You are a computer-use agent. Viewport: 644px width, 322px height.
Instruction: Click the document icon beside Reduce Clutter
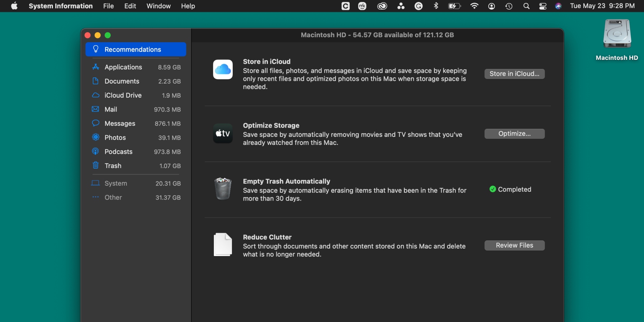click(223, 244)
